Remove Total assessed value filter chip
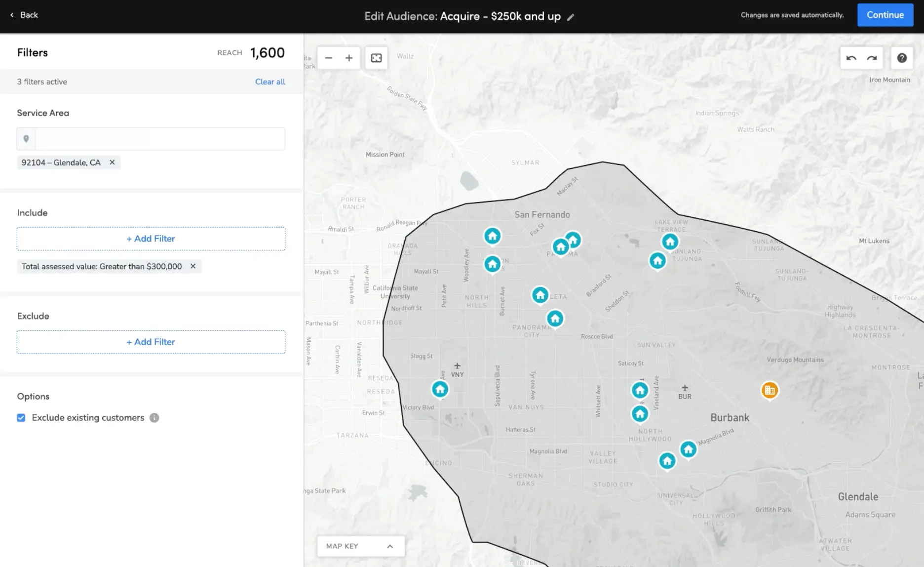 [193, 266]
